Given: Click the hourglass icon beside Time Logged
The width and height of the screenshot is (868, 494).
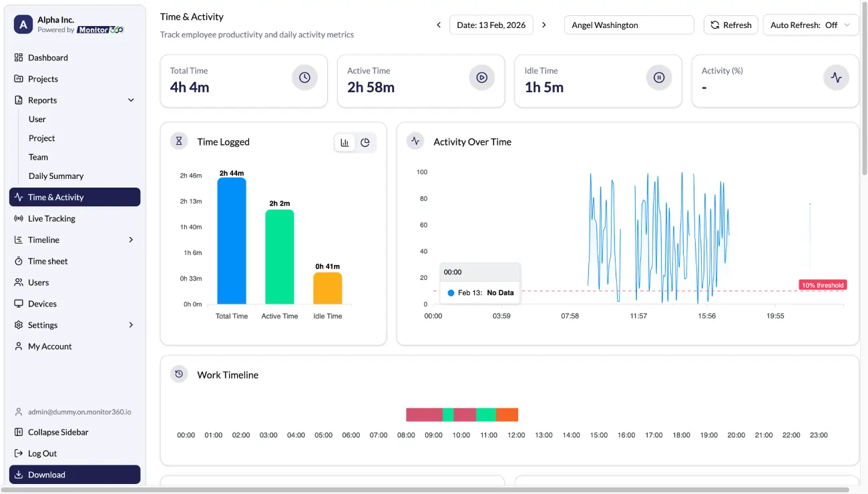Looking at the screenshot, I should click(x=178, y=142).
